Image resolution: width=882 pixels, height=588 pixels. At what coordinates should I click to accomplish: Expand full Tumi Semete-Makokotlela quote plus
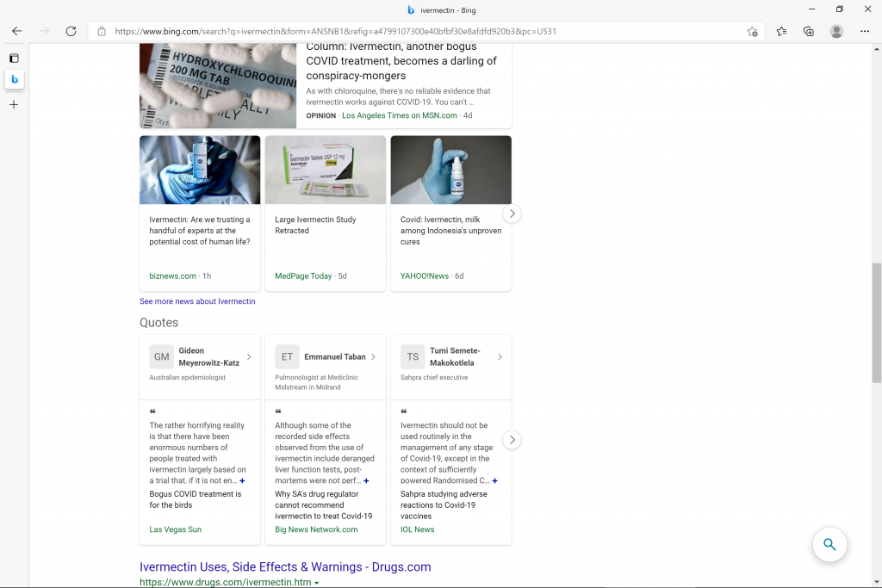pyautogui.click(x=495, y=480)
